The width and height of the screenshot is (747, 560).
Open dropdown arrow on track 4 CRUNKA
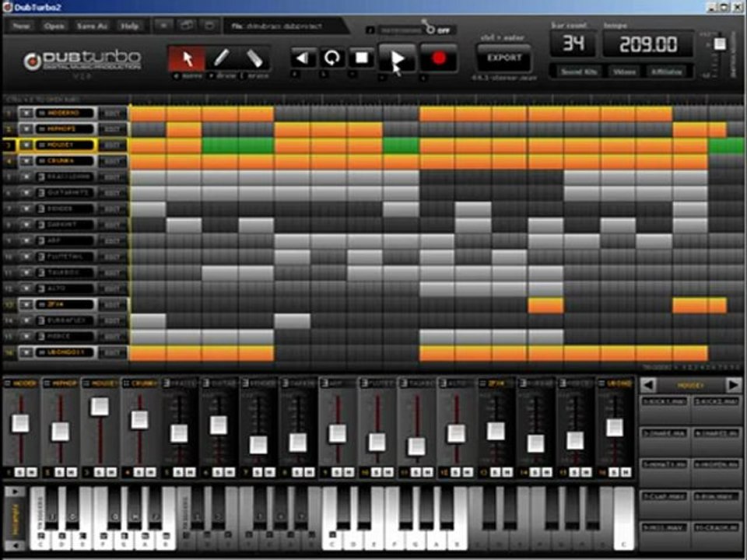(x=26, y=161)
